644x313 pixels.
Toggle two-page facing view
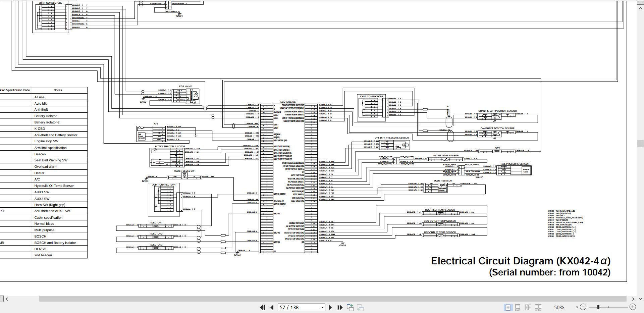(x=528, y=307)
